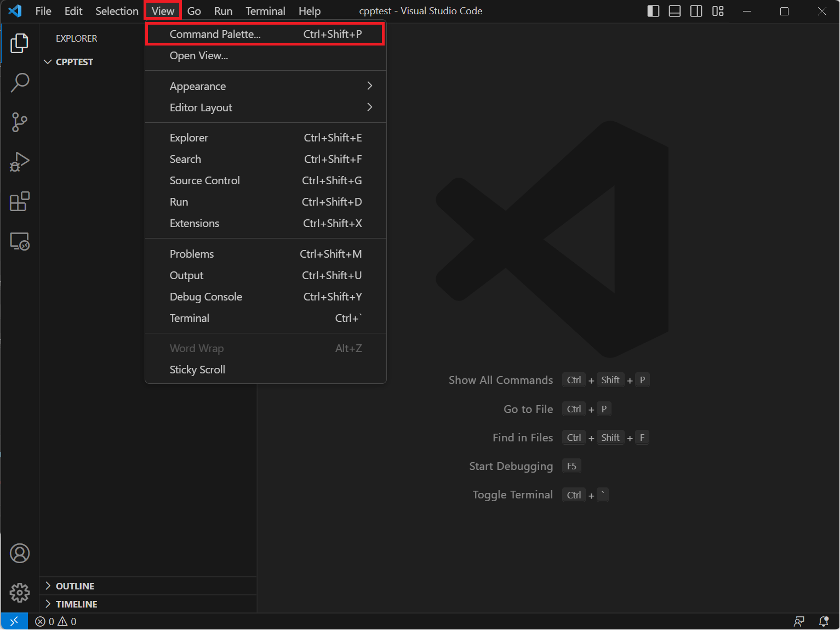This screenshot has width=840, height=630.
Task: Open Extensions icon in activity bar
Action: pos(20,202)
